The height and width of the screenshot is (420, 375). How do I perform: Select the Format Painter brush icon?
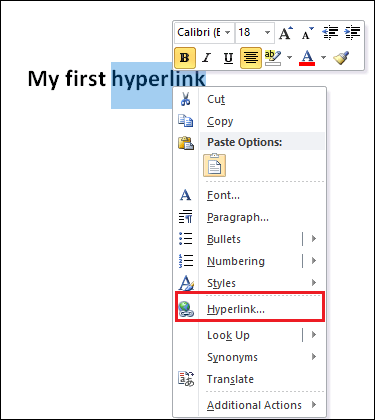point(341,58)
